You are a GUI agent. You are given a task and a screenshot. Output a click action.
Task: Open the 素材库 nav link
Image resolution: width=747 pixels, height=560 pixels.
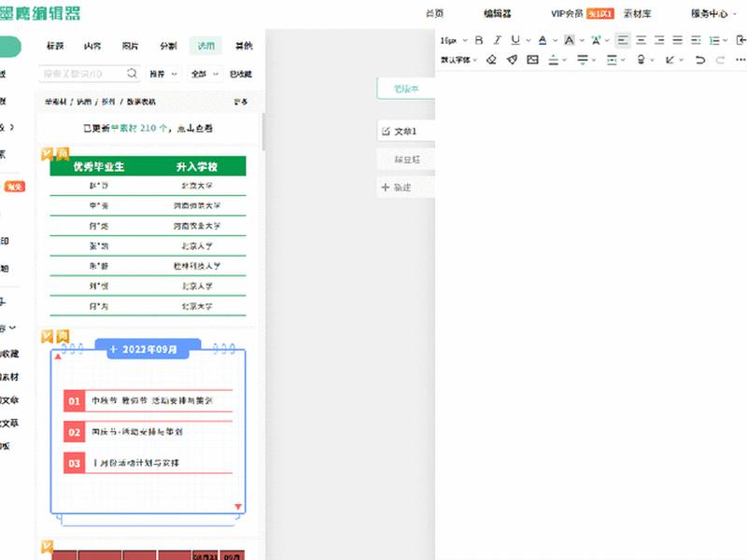pos(638,14)
